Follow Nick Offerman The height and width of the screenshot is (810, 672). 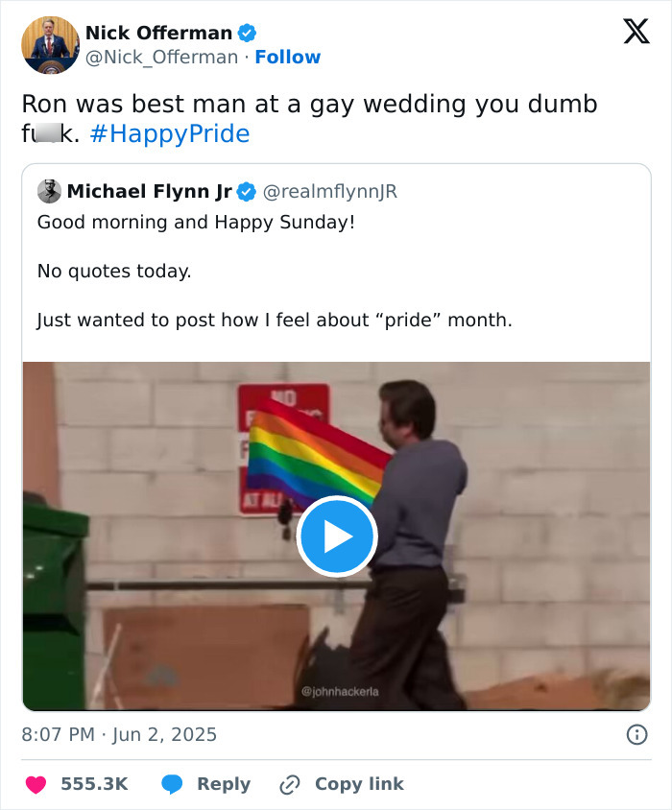point(288,58)
